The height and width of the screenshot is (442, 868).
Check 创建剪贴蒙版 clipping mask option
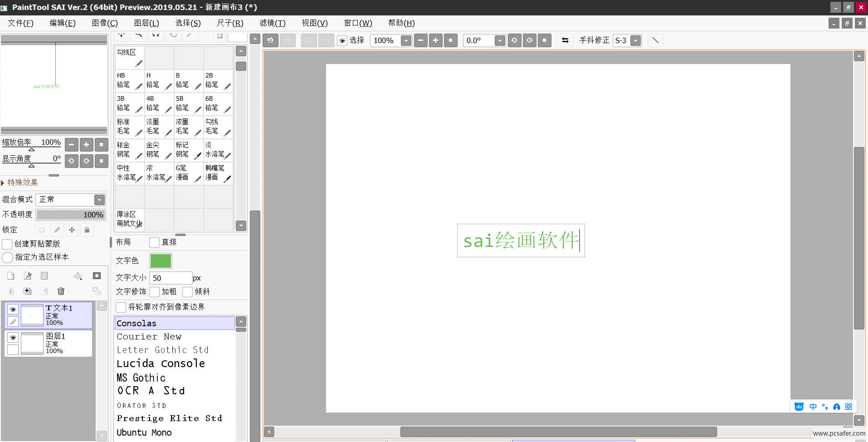pyautogui.click(x=7, y=244)
